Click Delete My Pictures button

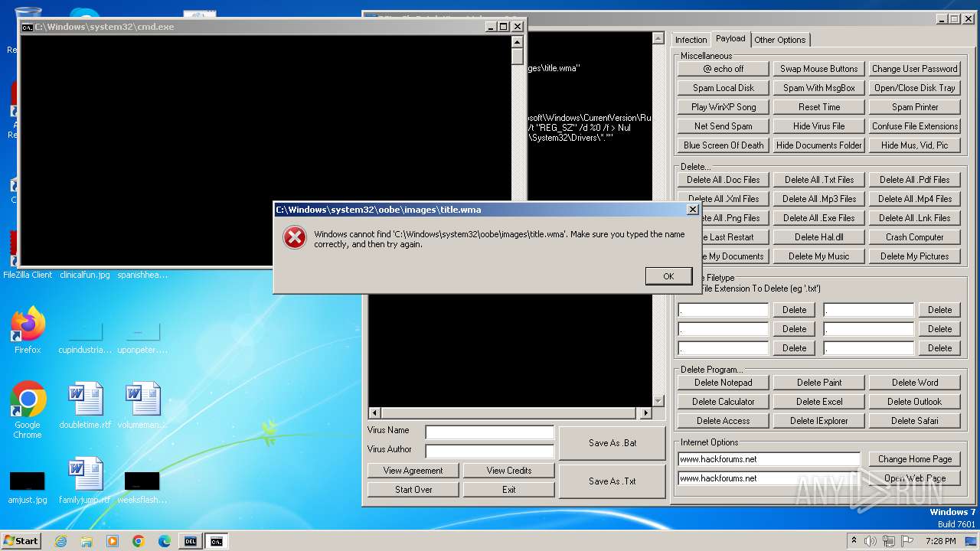coord(915,256)
